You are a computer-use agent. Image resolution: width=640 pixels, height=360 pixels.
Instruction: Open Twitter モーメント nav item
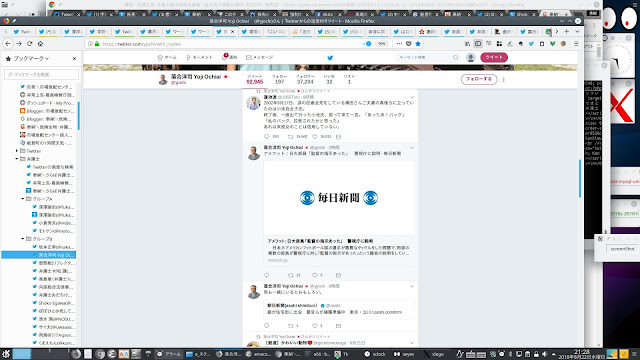pos(199,58)
